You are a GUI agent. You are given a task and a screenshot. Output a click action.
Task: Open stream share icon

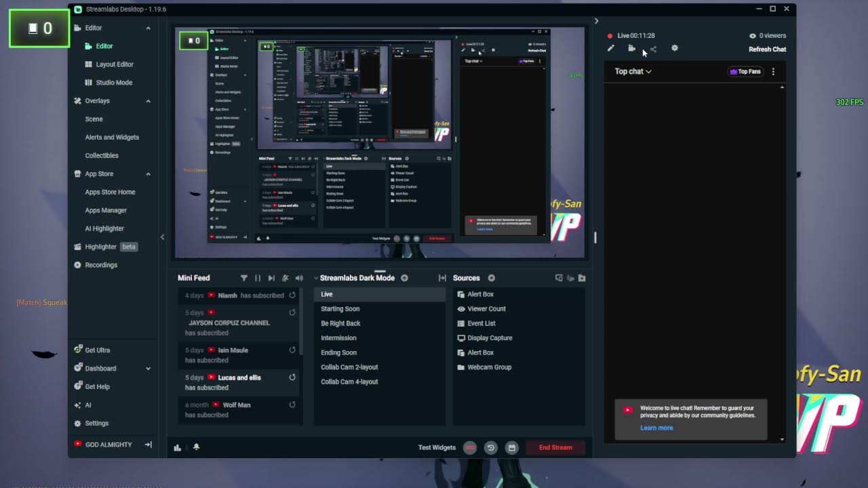coord(653,49)
